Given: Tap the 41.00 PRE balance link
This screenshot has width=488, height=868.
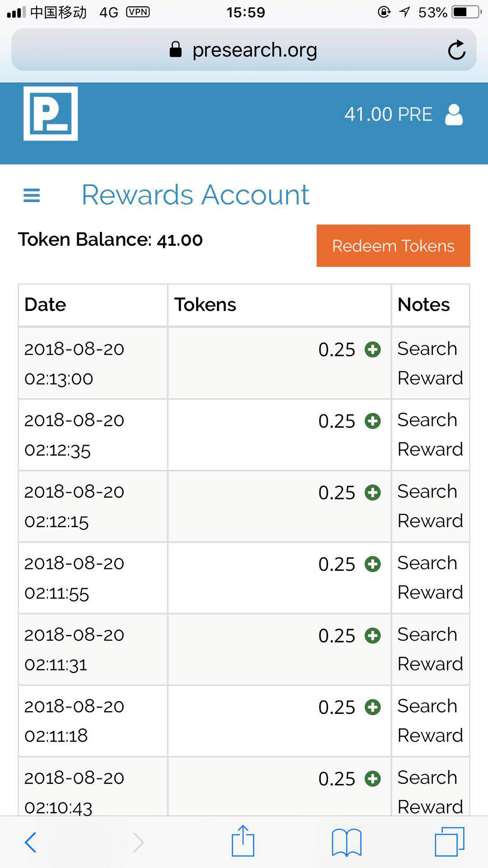Looking at the screenshot, I should [x=389, y=114].
